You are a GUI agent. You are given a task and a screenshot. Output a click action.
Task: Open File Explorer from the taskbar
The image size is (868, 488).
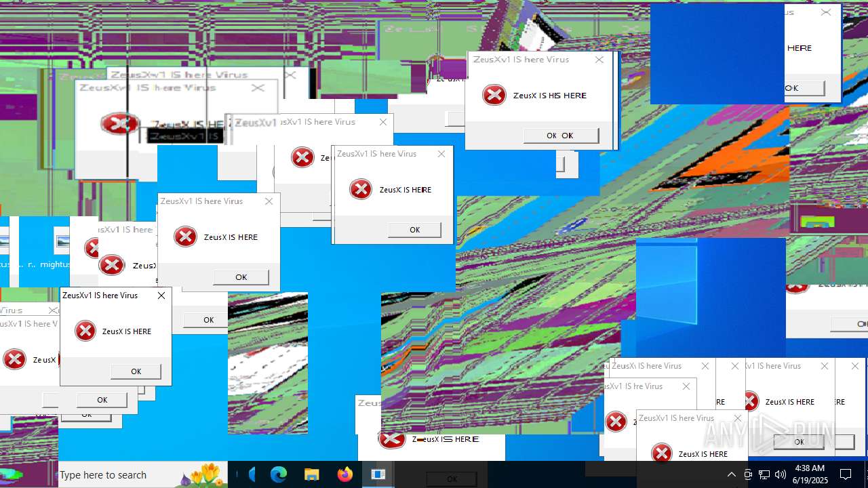(311, 475)
